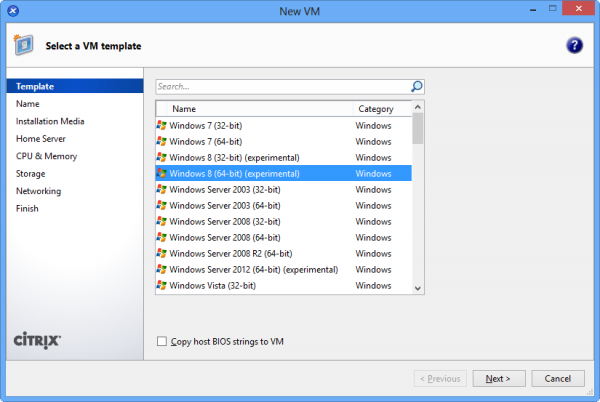The image size is (600, 402).
Task: Click the icon beside Windows 8 (32-bit) (experimental)
Action: click(161, 158)
